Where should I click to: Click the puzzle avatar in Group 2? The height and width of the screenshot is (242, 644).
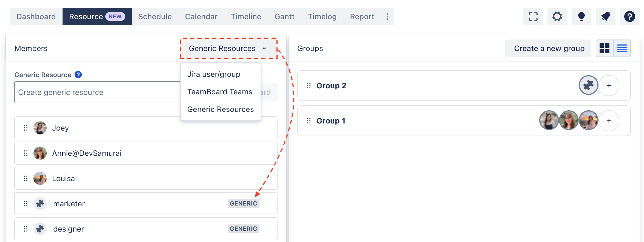point(588,85)
